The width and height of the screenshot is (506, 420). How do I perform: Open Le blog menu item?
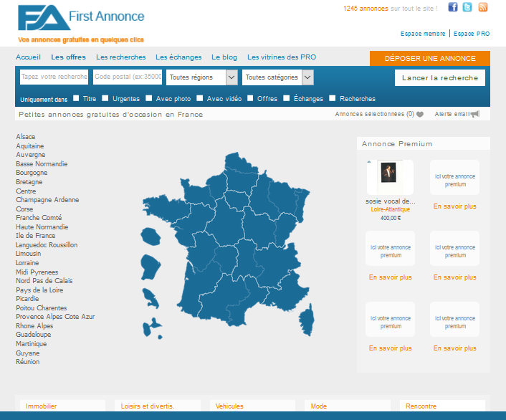(224, 57)
